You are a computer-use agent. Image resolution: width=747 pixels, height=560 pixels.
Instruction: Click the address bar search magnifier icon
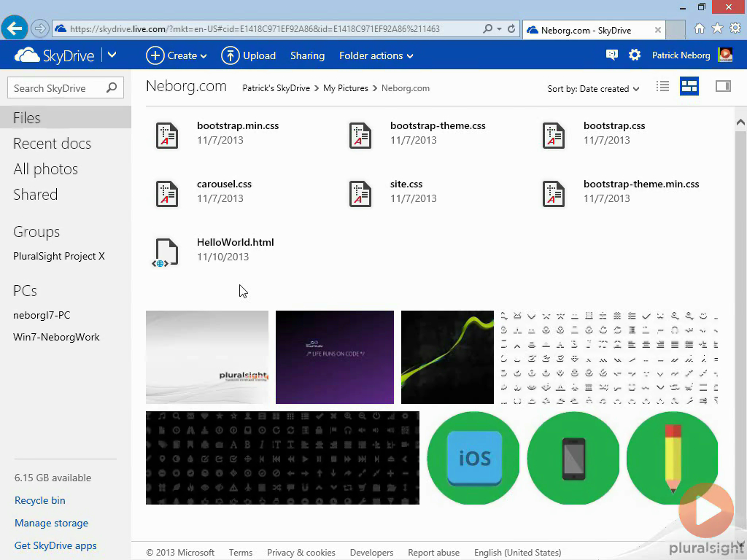pos(487,29)
